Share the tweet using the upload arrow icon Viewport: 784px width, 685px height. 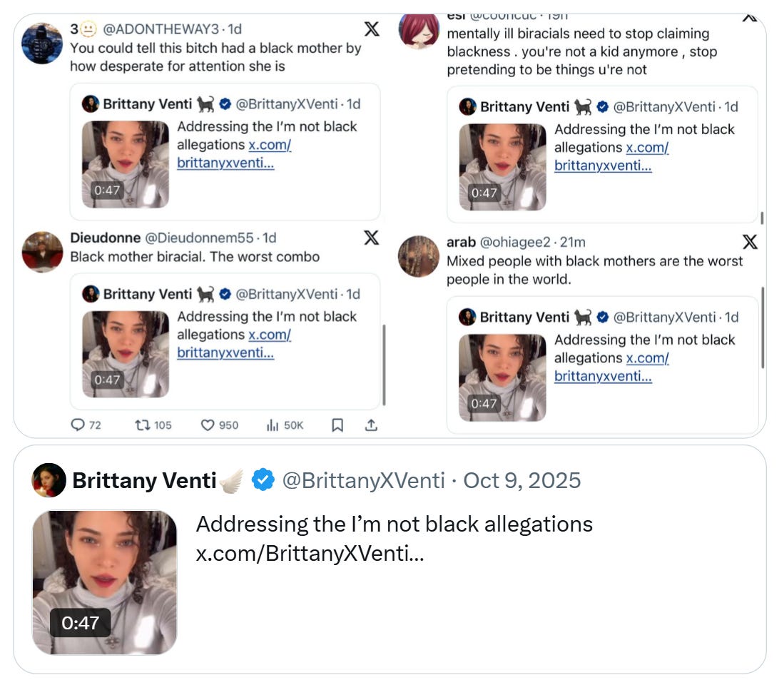click(x=371, y=425)
